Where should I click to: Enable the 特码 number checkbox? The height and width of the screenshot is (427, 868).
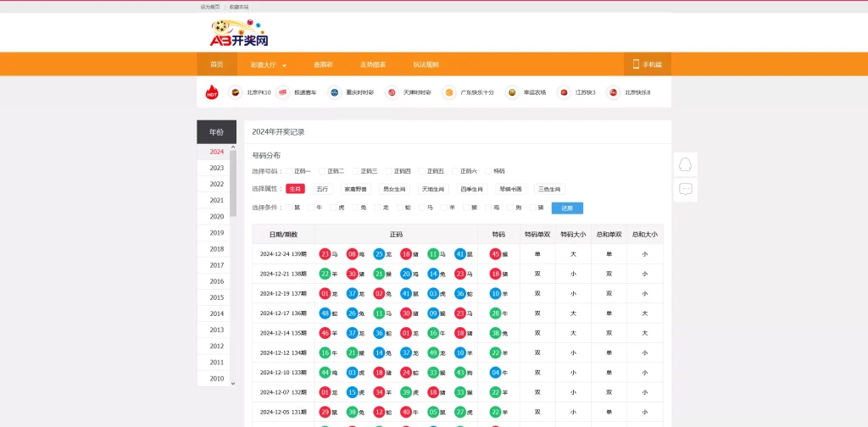(488, 171)
